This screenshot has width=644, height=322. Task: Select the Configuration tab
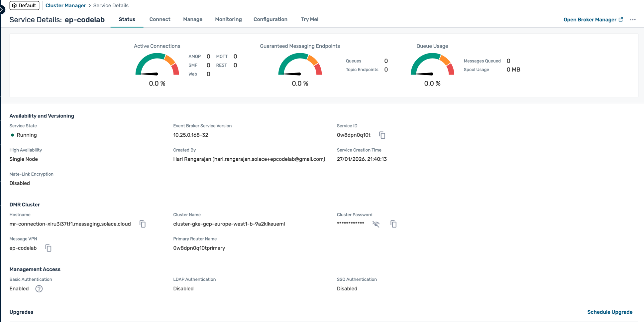270,19
